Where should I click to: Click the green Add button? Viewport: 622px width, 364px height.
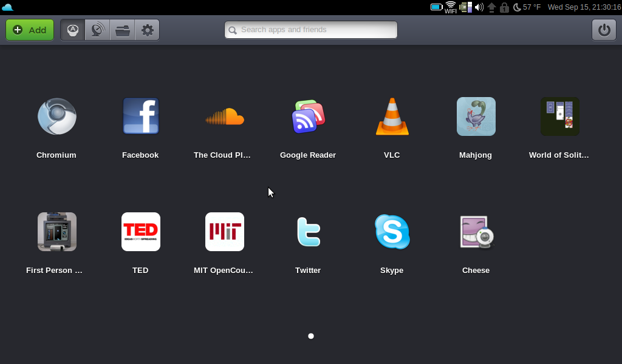click(x=30, y=30)
